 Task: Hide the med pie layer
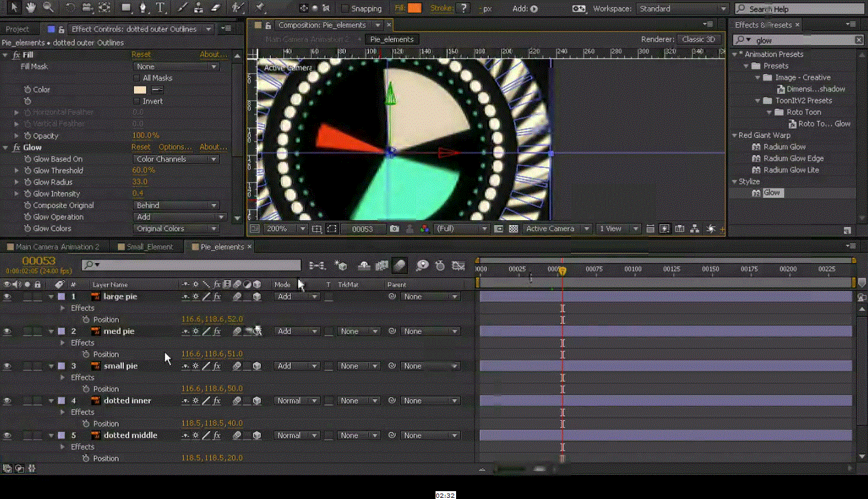pyautogui.click(x=7, y=331)
